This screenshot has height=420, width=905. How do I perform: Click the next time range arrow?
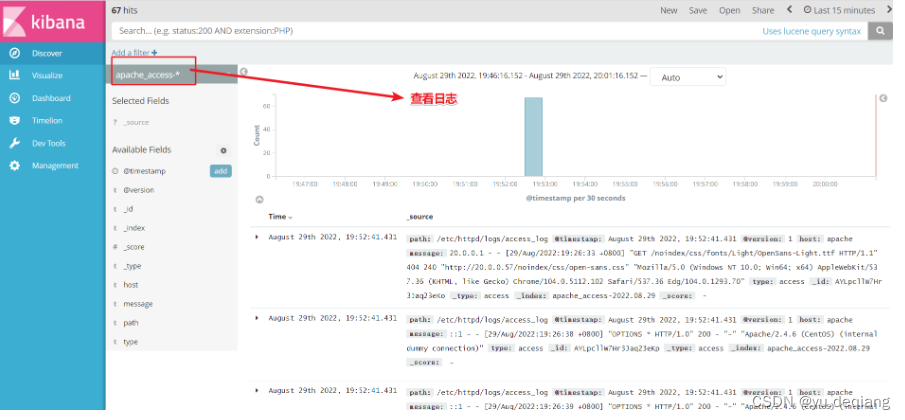(888, 10)
